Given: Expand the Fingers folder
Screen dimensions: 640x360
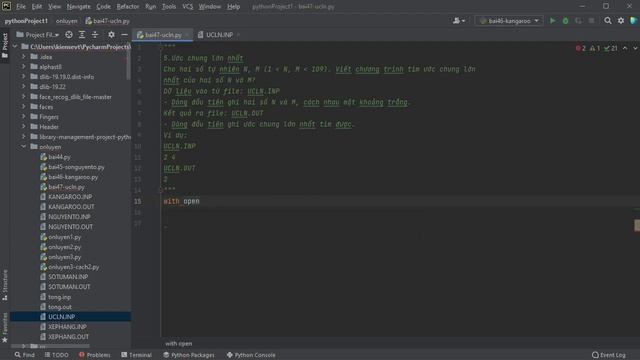Looking at the screenshot, I should tap(24, 117).
